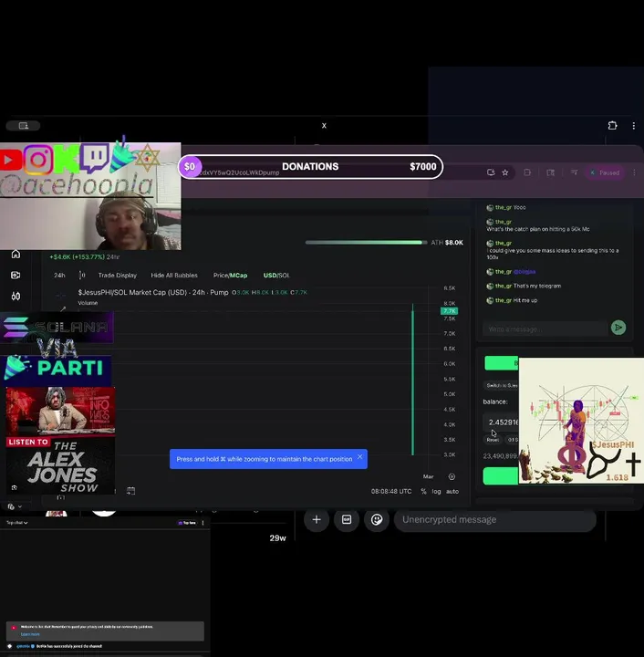Open the 08:08:48 UTC timezone menu
The width and height of the screenshot is (644, 657).
[x=391, y=491]
